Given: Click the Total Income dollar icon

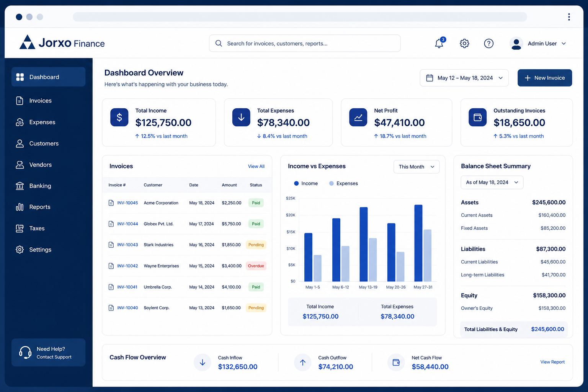Looking at the screenshot, I should point(119,117).
